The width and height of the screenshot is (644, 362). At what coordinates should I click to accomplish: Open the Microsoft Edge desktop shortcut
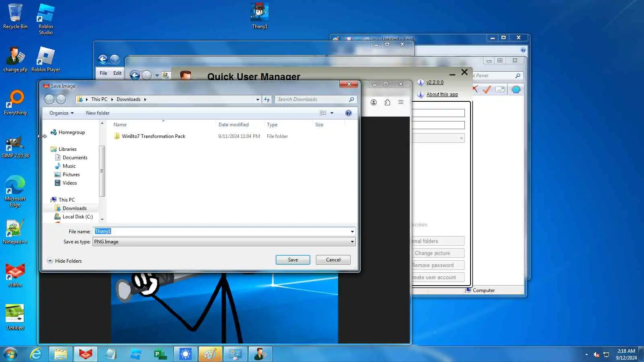click(15, 191)
